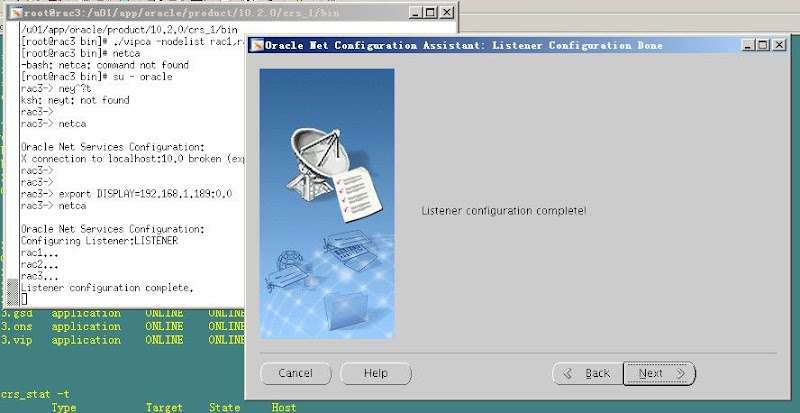Click the 'Target' column header in background terminal
The height and width of the screenshot is (413, 800).
pos(164,407)
